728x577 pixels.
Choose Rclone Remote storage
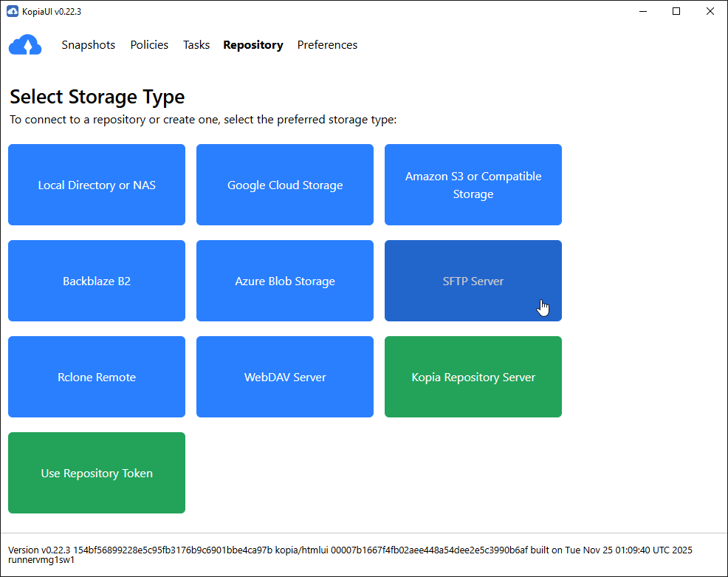pyautogui.click(x=96, y=377)
